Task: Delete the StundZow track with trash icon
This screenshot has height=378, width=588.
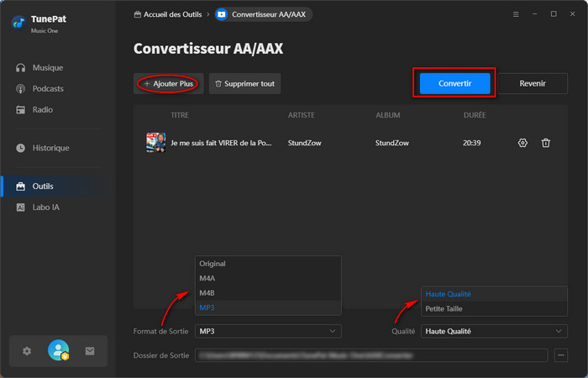Action: pos(546,143)
